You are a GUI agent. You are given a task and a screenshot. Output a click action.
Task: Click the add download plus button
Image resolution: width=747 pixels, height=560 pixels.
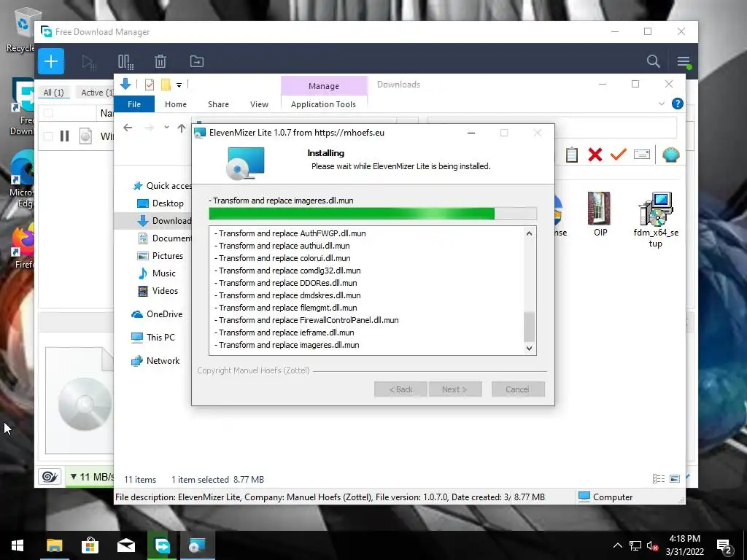tap(51, 61)
